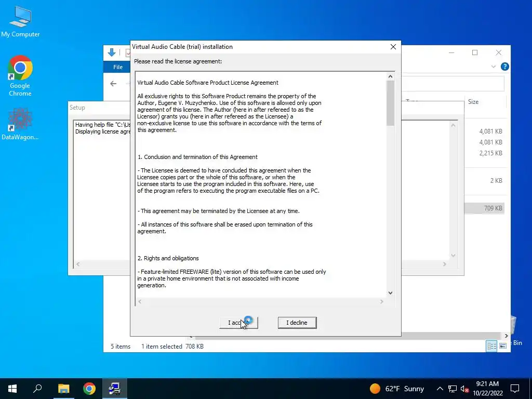Viewport: 532px width, 399px height.
Task: Click the I decline button
Action: point(297,323)
